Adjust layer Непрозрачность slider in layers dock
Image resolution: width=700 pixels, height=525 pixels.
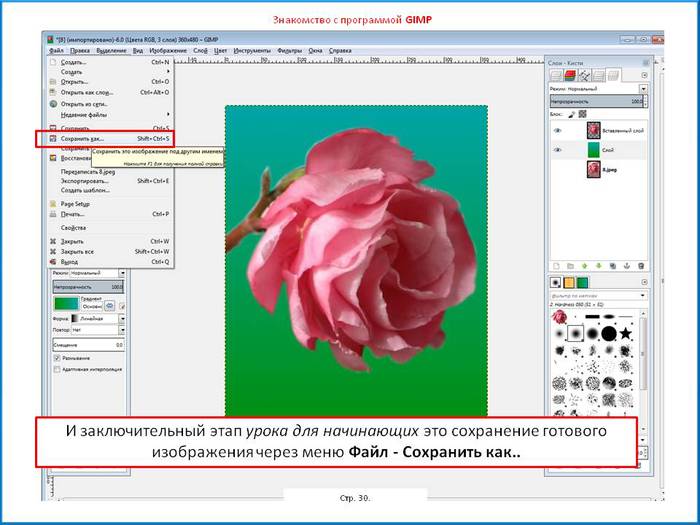click(x=596, y=101)
